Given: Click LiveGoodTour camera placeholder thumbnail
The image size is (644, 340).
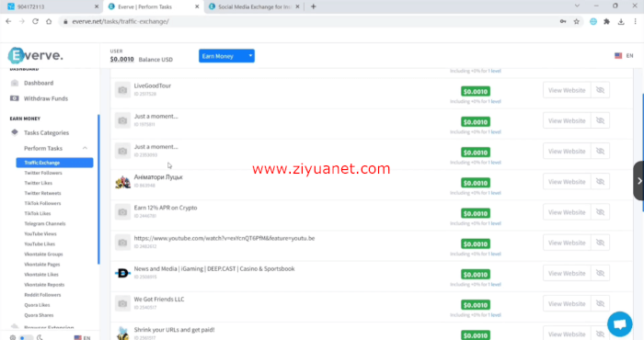Looking at the screenshot, I should point(122,90).
